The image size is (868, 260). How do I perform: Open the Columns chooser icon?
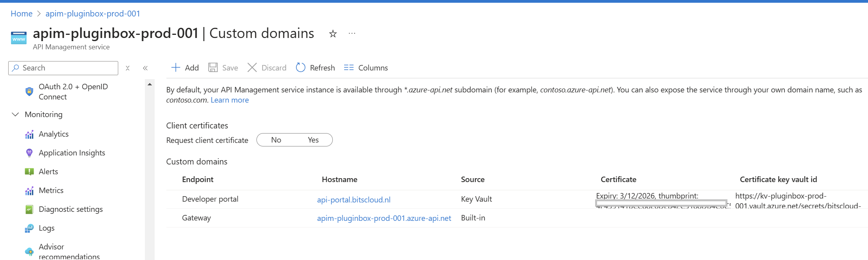coord(349,68)
